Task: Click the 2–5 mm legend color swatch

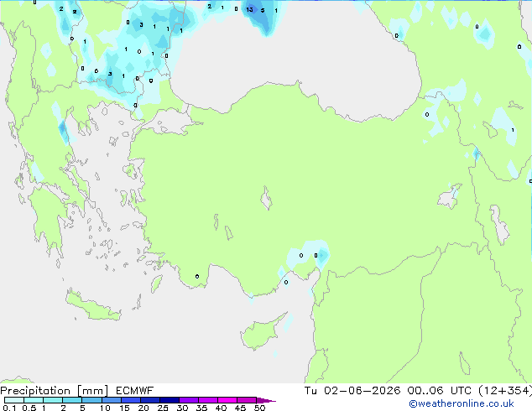Action: coord(72,400)
